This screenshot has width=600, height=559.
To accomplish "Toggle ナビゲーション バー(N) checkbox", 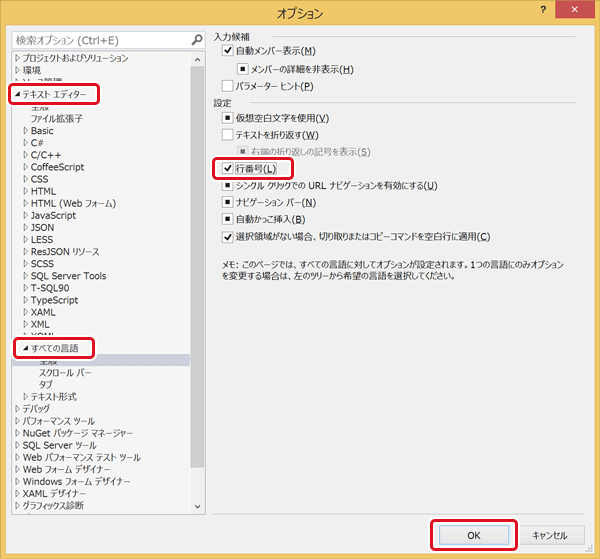I will pos(227,202).
